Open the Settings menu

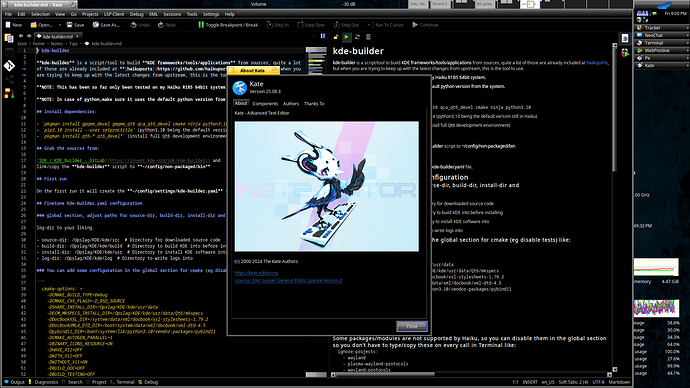[211, 14]
